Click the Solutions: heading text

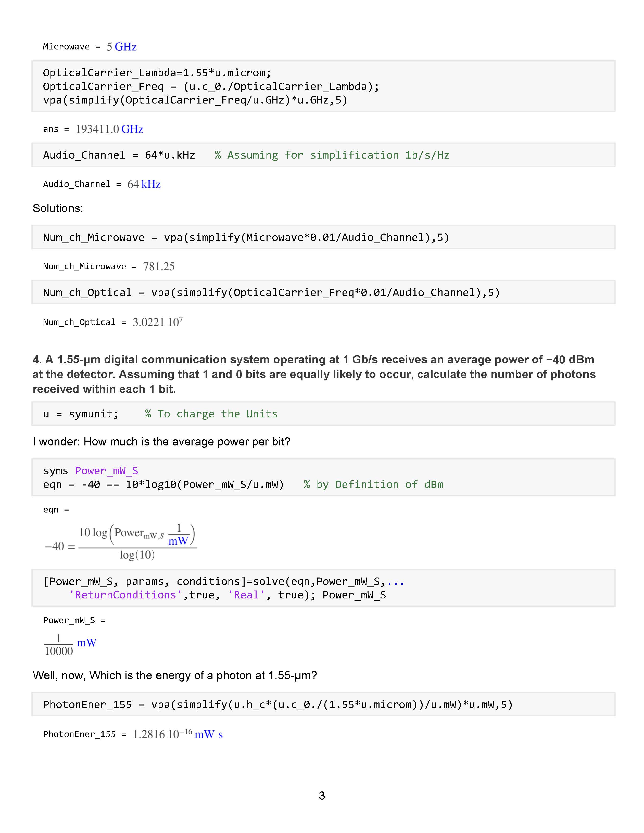tap(58, 208)
